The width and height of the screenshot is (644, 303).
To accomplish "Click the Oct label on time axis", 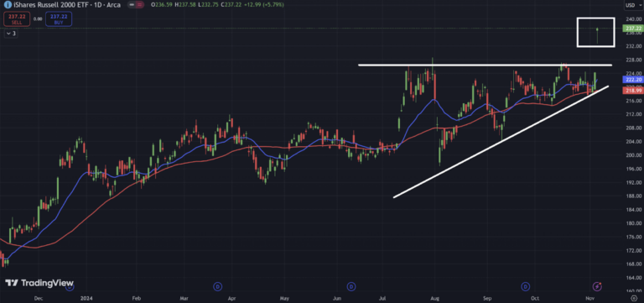I will point(535,298).
